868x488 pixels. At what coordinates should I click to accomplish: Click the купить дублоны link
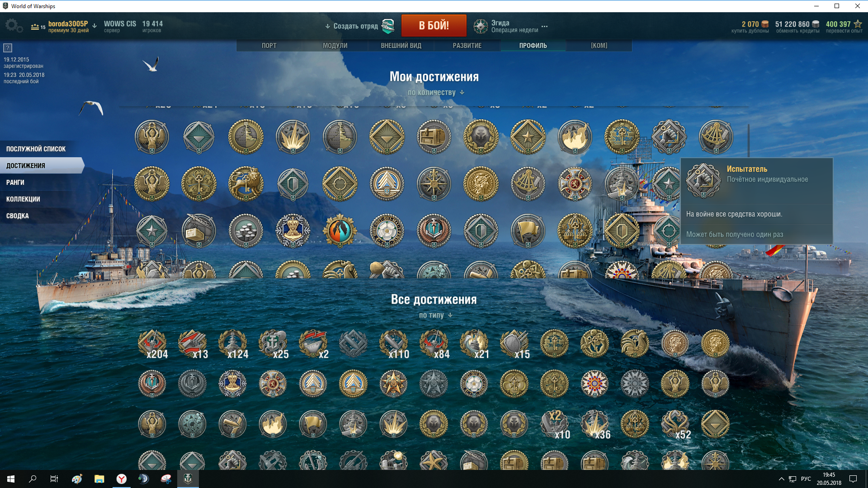tap(750, 31)
